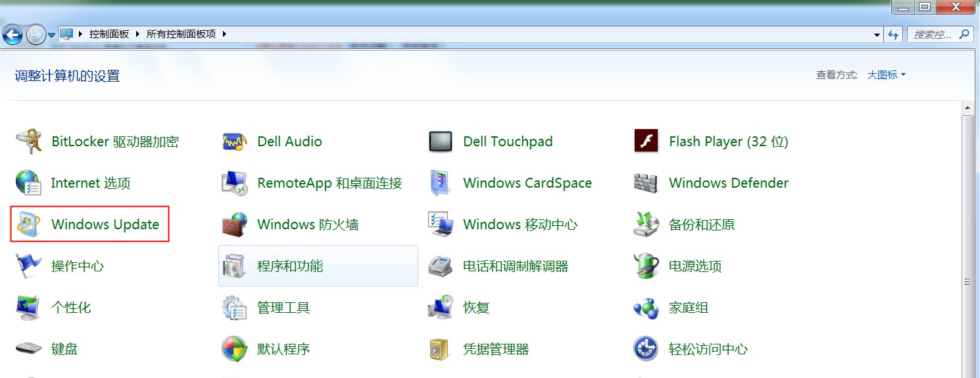Click the Windows Defender brick wall icon

coord(646,183)
